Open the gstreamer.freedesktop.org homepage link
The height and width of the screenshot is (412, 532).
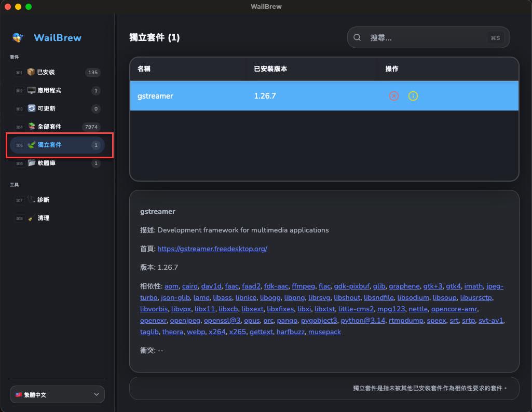tap(212, 249)
